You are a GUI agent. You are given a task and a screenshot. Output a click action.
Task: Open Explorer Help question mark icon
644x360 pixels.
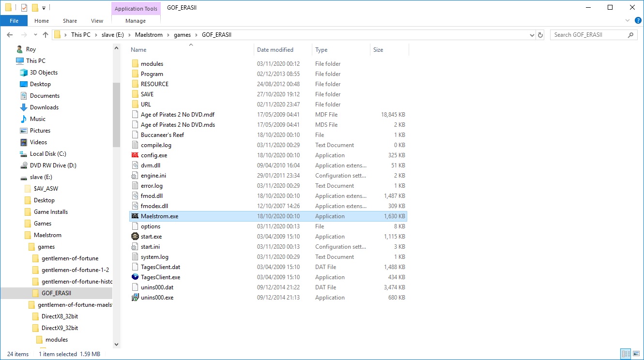(638, 21)
